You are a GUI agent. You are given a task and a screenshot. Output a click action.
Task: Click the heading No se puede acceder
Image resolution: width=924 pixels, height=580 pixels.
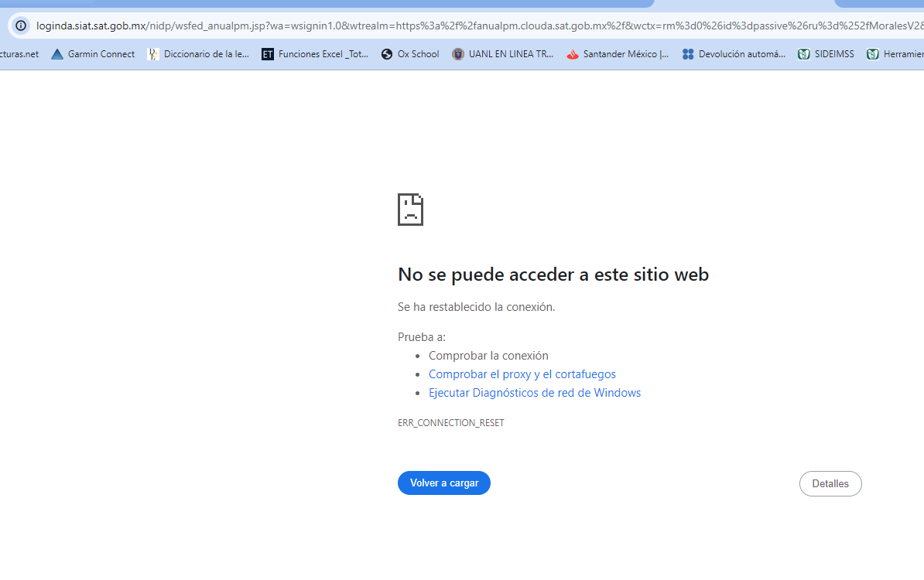553,275
